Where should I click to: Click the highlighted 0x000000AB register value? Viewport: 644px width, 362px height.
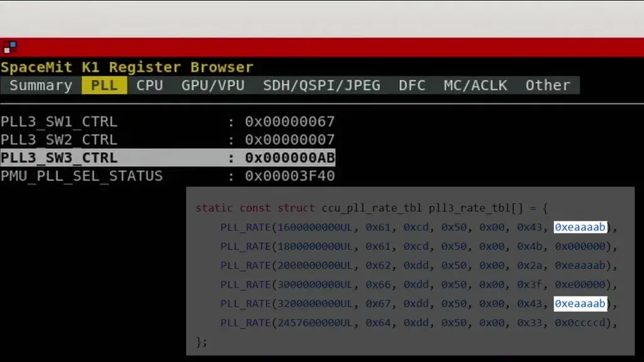pos(290,158)
